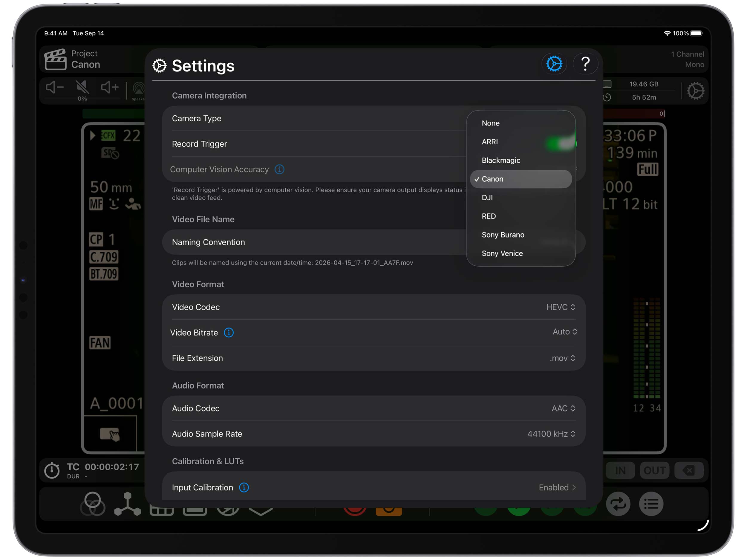Image resolution: width=747 pixels, height=560 pixels.
Task: Open Input Calibration Enabled setting
Action: pyautogui.click(x=557, y=487)
